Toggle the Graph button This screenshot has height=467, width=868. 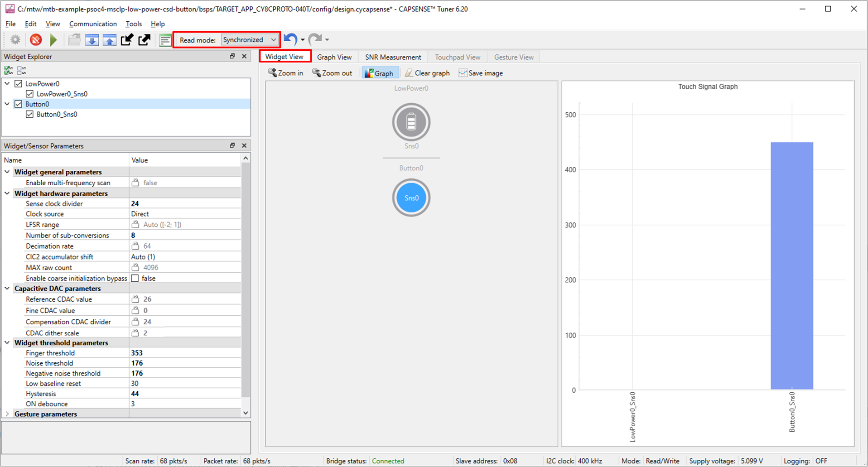tap(380, 73)
